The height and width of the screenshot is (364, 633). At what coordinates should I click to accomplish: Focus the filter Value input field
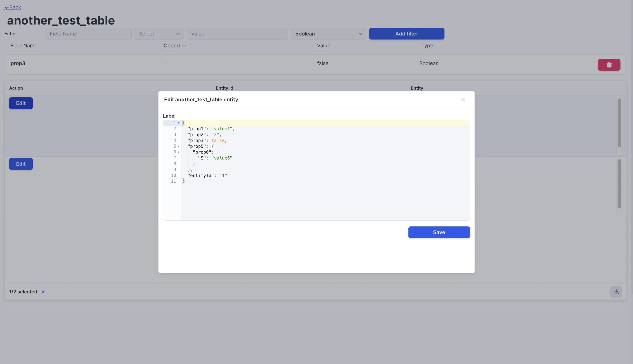(x=237, y=34)
